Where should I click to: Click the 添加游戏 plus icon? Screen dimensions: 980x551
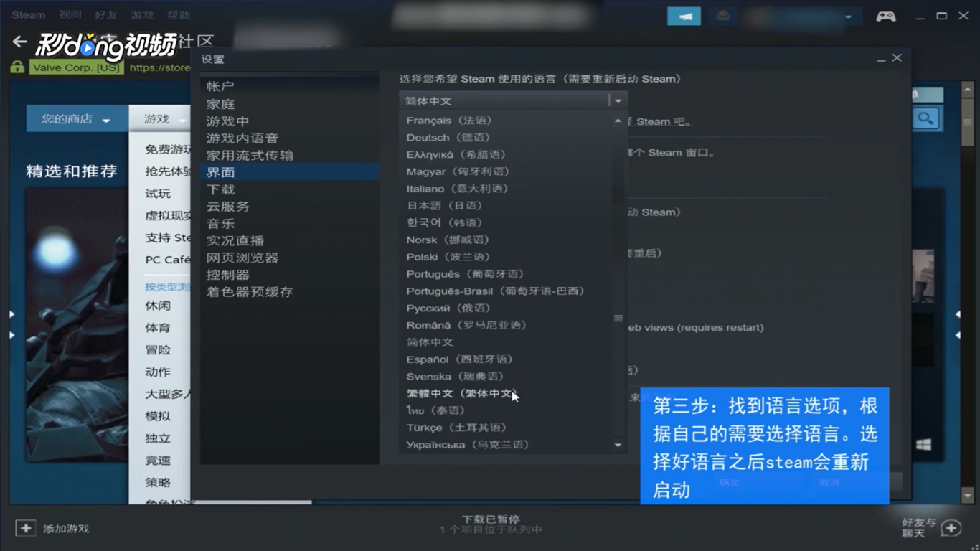coord(24,527)
